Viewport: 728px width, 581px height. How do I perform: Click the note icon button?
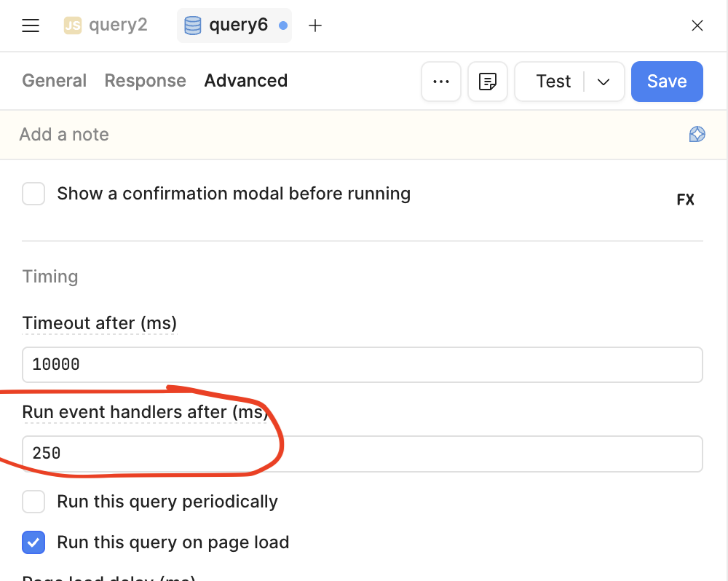pos(488,82)
